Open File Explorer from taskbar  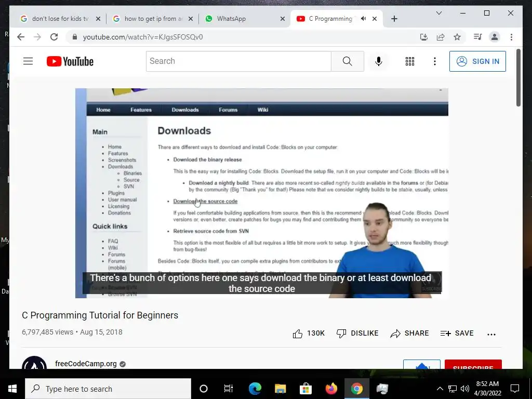(x=280, y=389)
